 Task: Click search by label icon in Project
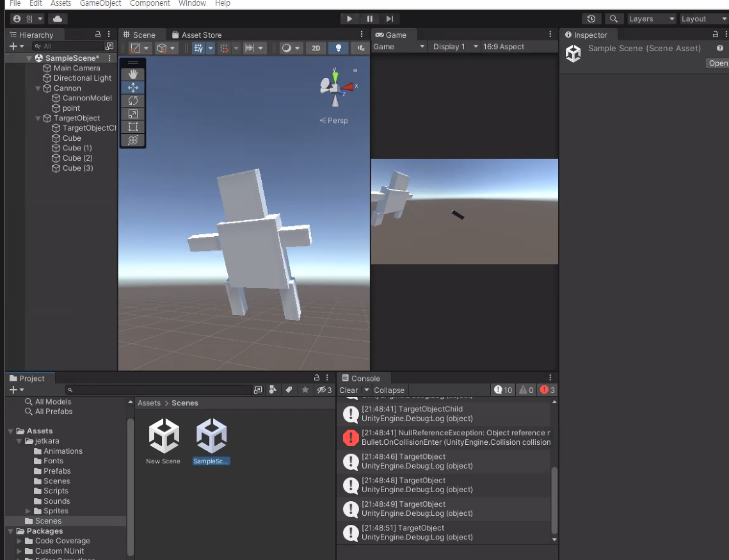(x=289, y=390)
